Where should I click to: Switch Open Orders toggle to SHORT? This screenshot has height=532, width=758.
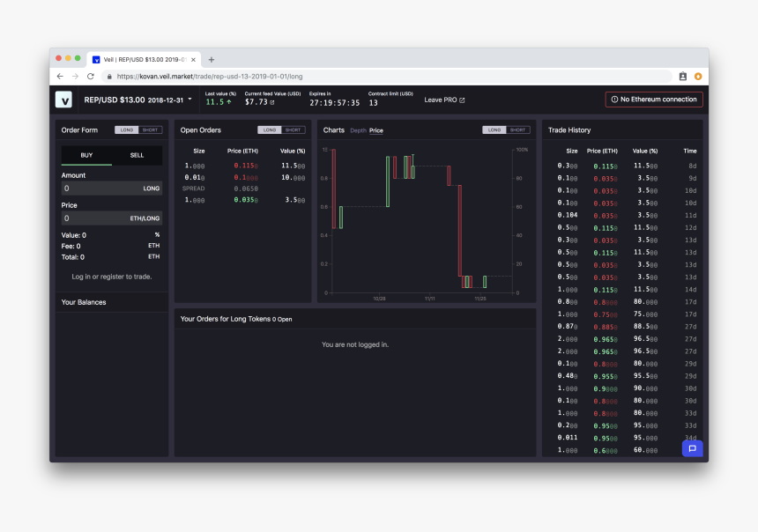pyautogui.click(x=294, y=130)
